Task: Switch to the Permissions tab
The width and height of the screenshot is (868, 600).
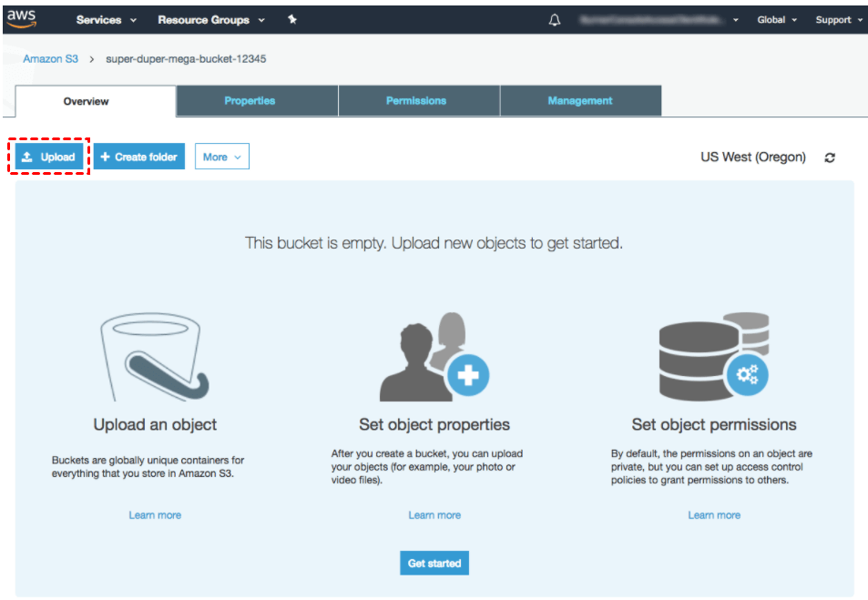Action: 416,101
